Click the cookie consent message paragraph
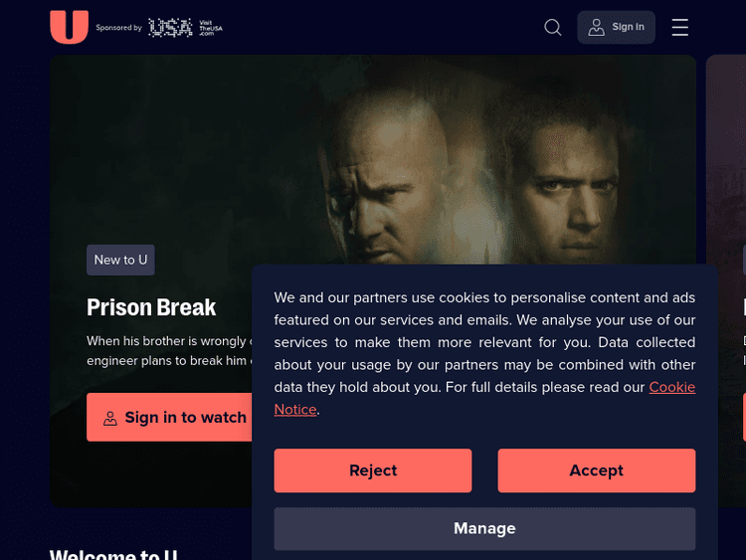Image resolution: width=746 pixels, height=560 pixels. click(x=484, y=353)
